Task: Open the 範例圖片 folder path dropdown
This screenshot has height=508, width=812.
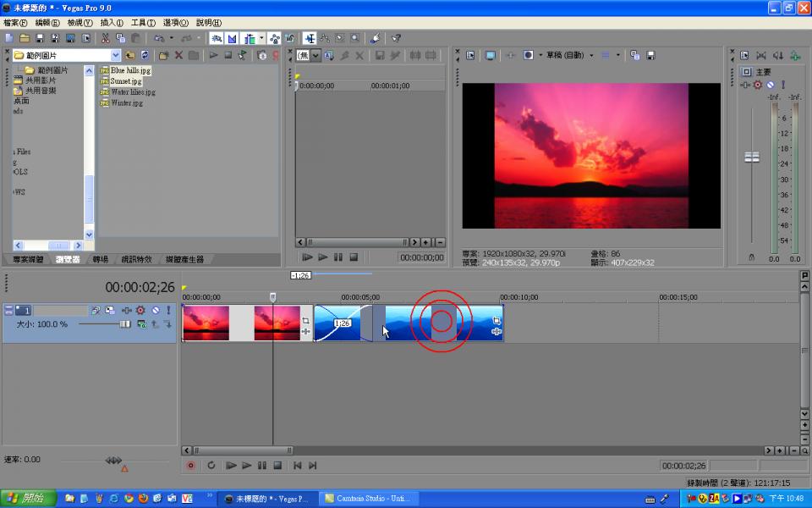Action: pos(116,56)
